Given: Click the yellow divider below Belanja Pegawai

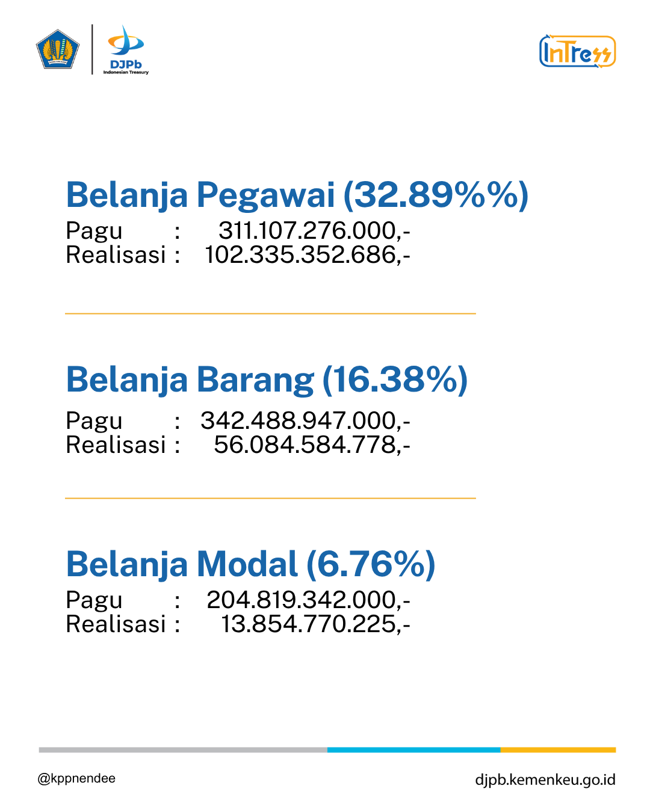Looking at the screenshot, I should (x=270, y=313).
